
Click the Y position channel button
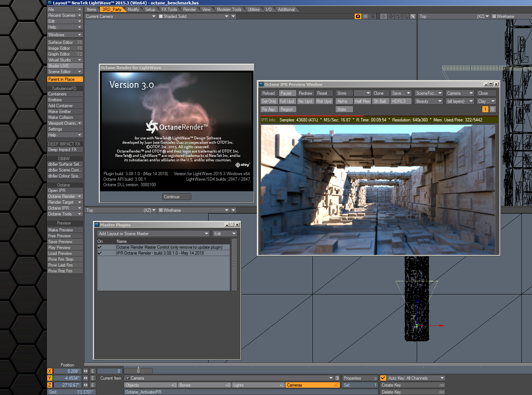(50, 378)
